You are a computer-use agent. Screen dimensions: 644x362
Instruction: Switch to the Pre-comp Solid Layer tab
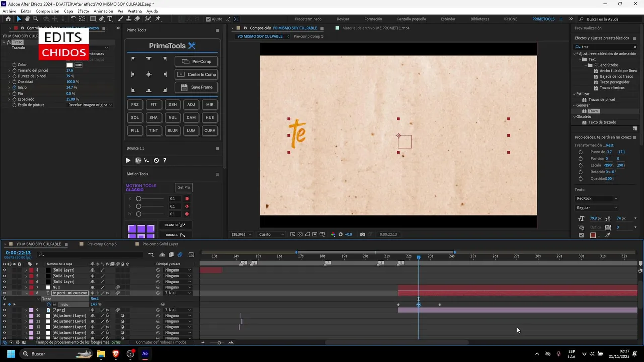click(x=160, y=244)
